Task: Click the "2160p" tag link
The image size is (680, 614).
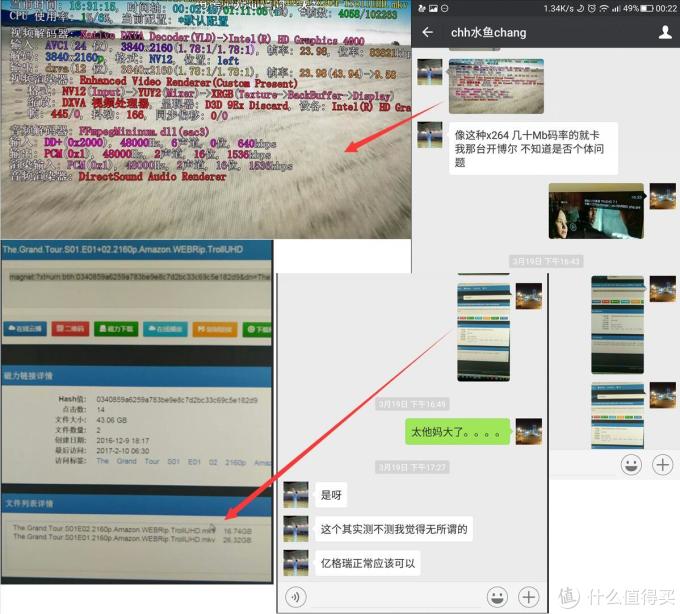Action: (235, 462)
